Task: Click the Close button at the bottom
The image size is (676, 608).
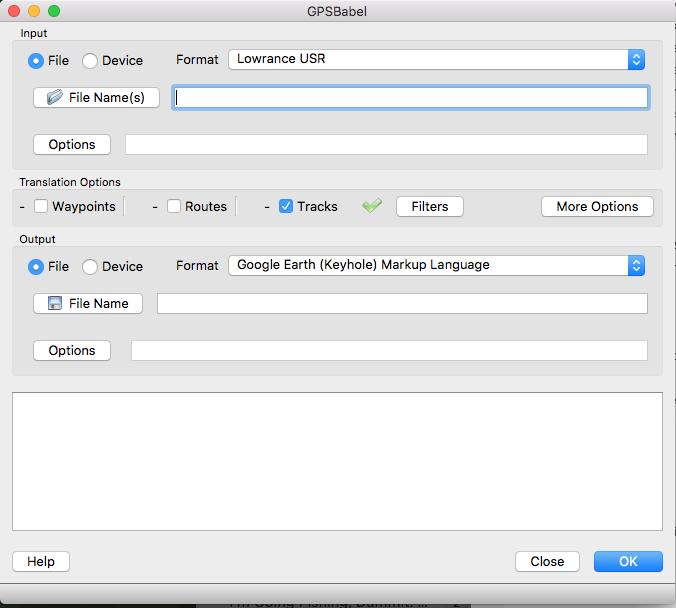Action: pyautogui.click(x=547, y=561)
